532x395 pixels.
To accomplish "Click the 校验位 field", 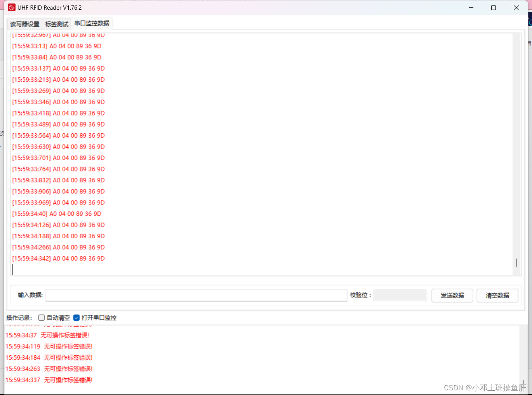I will 400,295.
